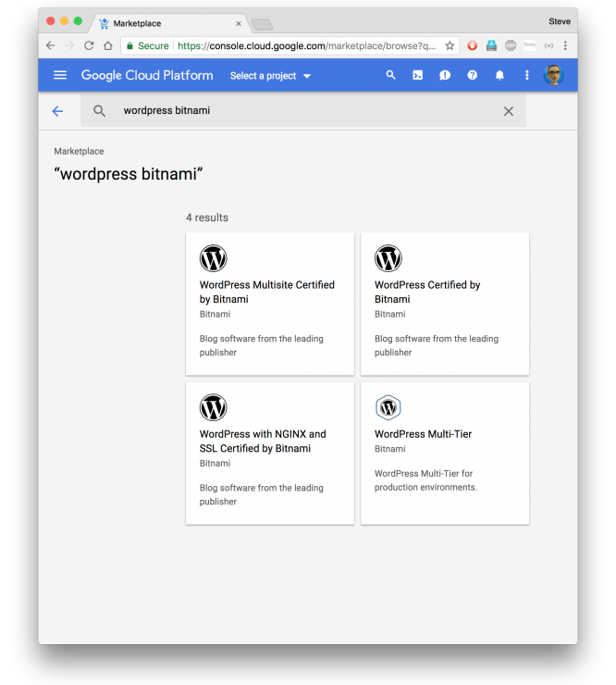Click the user profile avatar
The height and width of the screenshot is (685, 616).
(554, 75)
